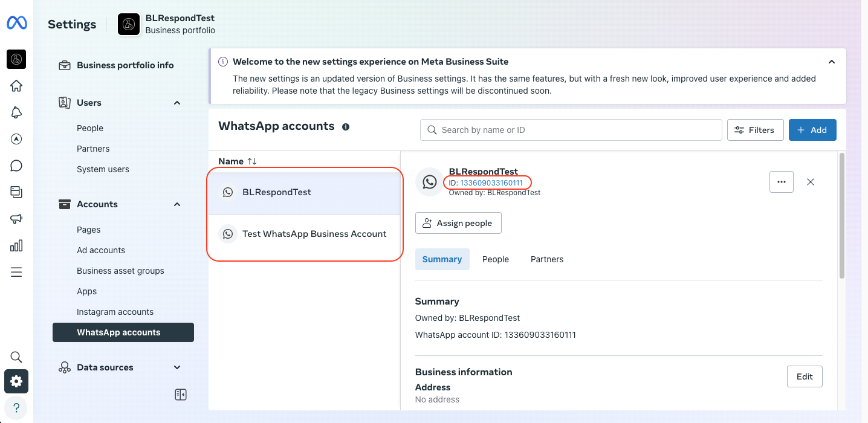Open the Ads megaphone icon

point(16,219)
